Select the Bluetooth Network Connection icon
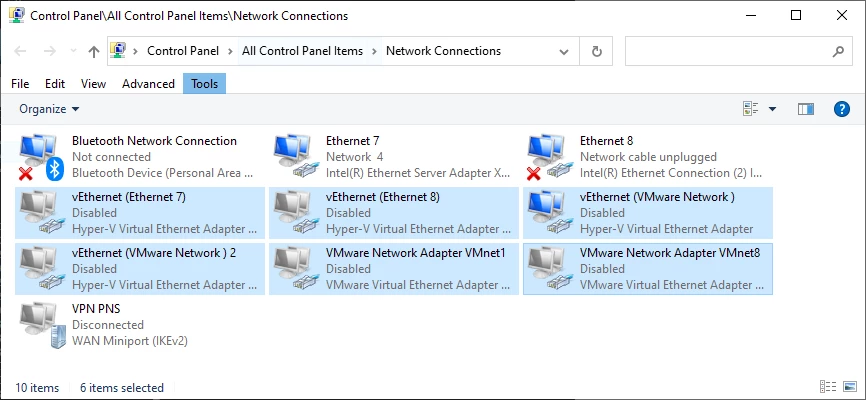 coord(42,157)
